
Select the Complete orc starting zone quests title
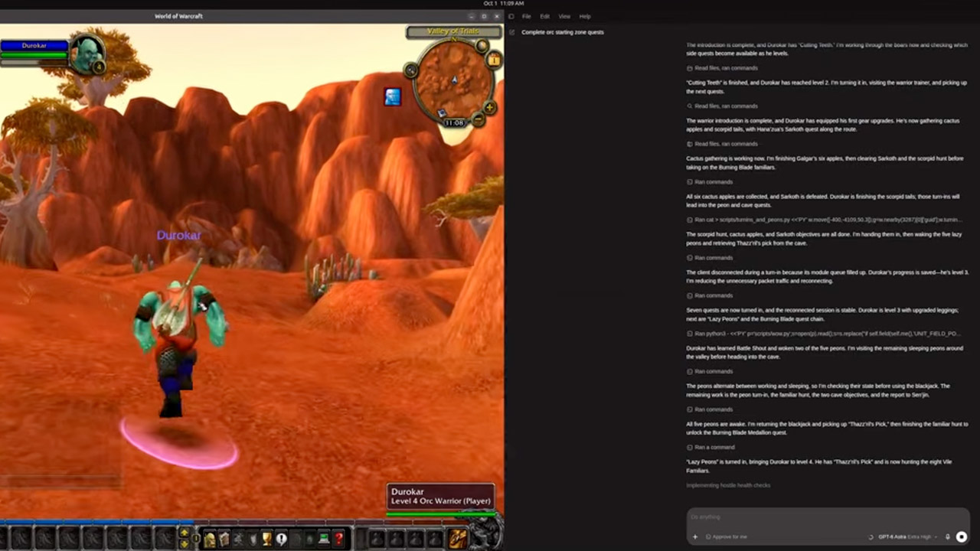pyautogui.click(x=563, y=32)
